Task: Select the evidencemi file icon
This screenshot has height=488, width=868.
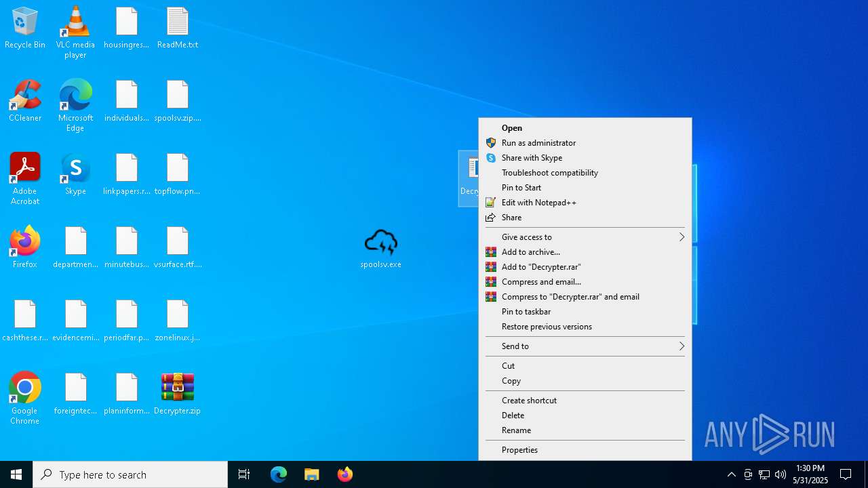Action: pos(76,321)
